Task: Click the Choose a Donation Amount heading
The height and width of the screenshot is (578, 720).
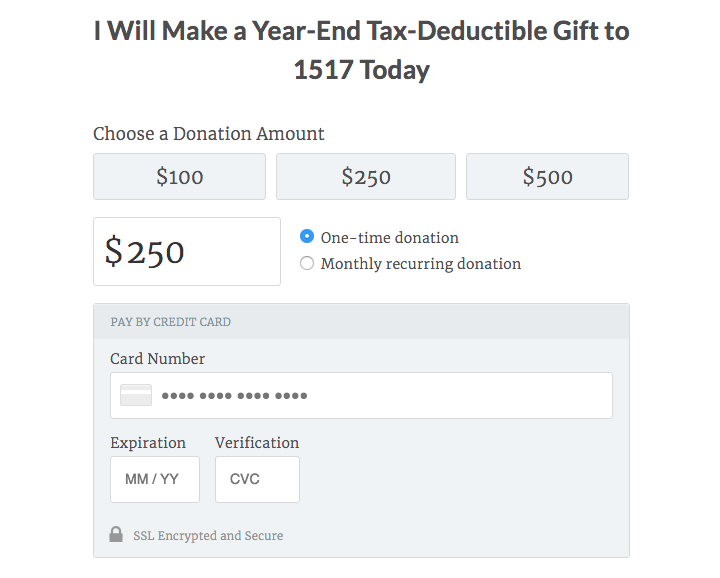Action: [208, 134]
